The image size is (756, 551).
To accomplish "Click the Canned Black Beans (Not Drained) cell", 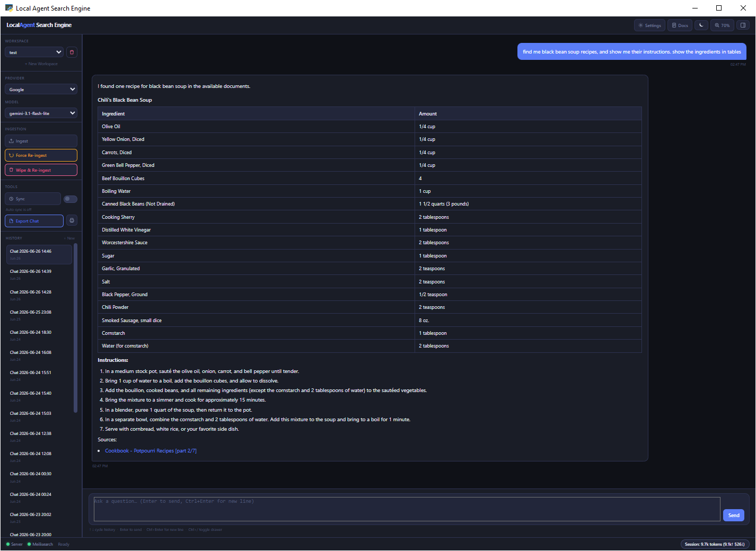I will [x=256, y=204].
